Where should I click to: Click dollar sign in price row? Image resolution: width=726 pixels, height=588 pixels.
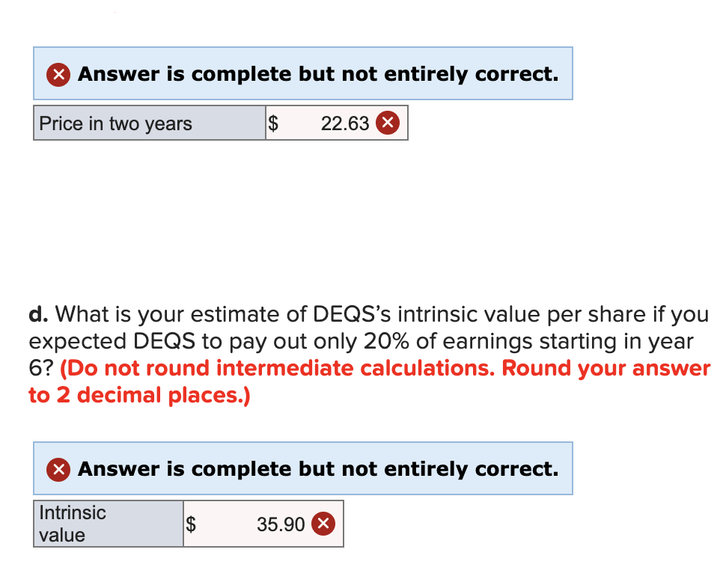(273, 123)
